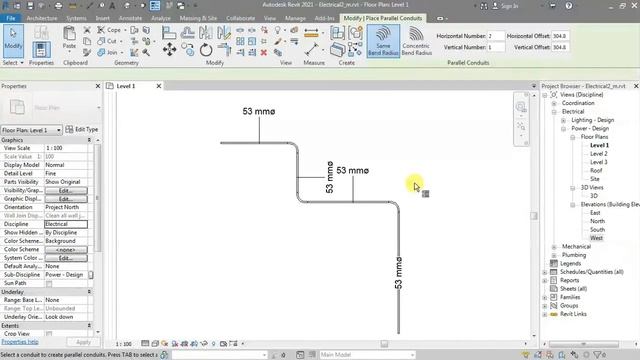This screenshot has width=640, height=360.
Task: Collapse the Underlay section in Properties
Action: point(89,292)
